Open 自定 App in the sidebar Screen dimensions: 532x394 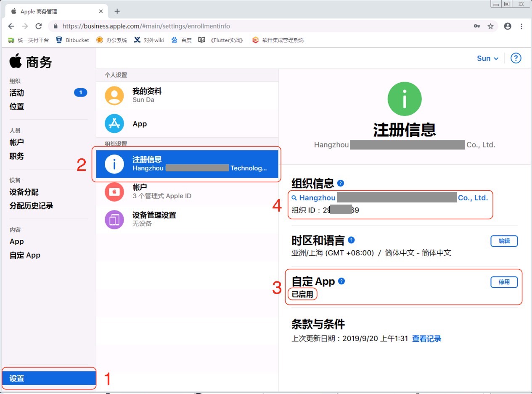click(25, 255)
